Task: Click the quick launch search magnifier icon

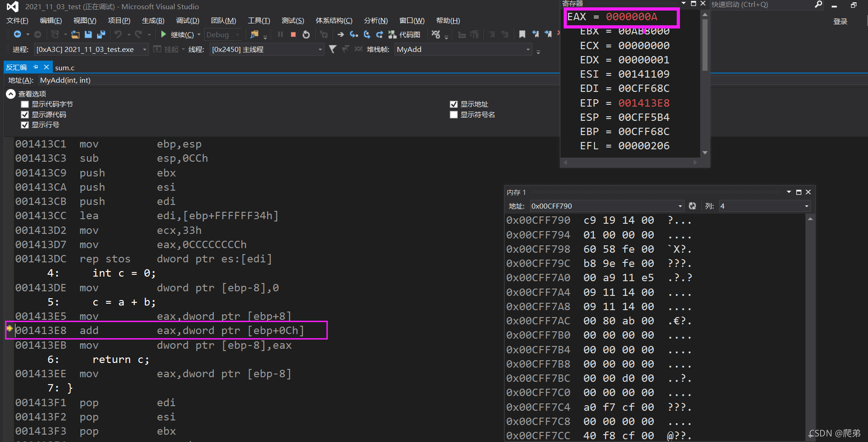Action: (x=818, y=5)
